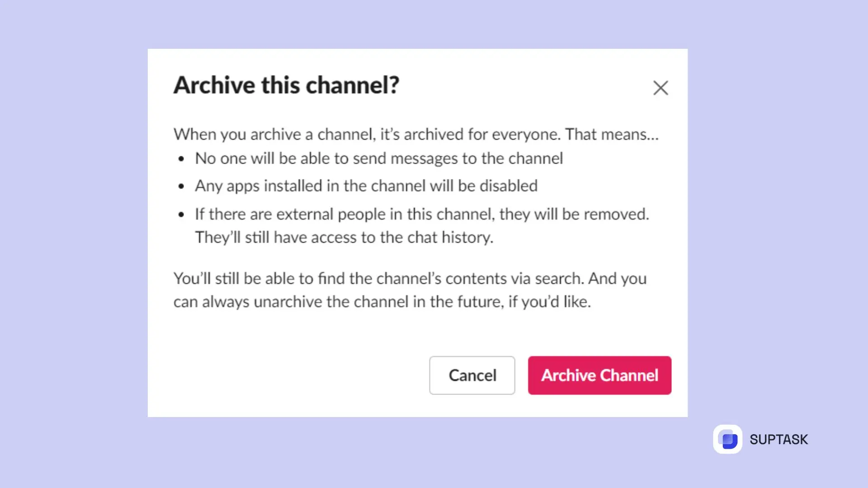Select the "can always unarchive the channel" line
Viewport: 868px width, 488px height.
tap(382, 302)
